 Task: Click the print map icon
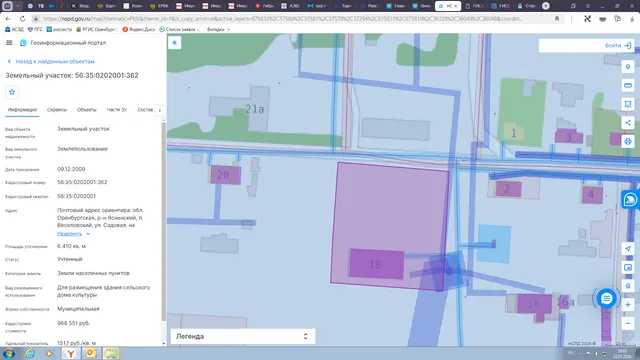[x=628, y=142]
